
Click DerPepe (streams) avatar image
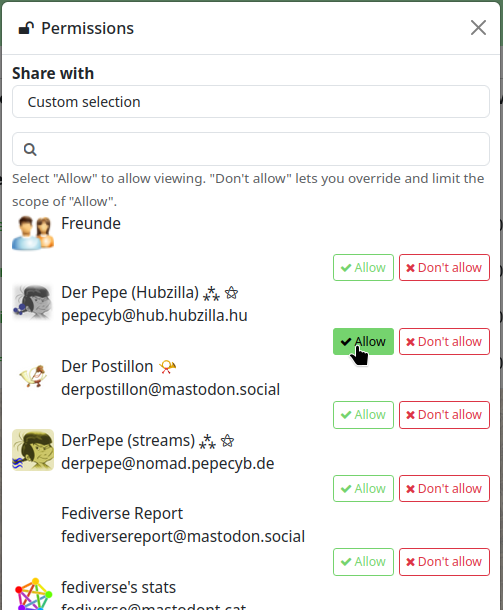click(33, 450)
